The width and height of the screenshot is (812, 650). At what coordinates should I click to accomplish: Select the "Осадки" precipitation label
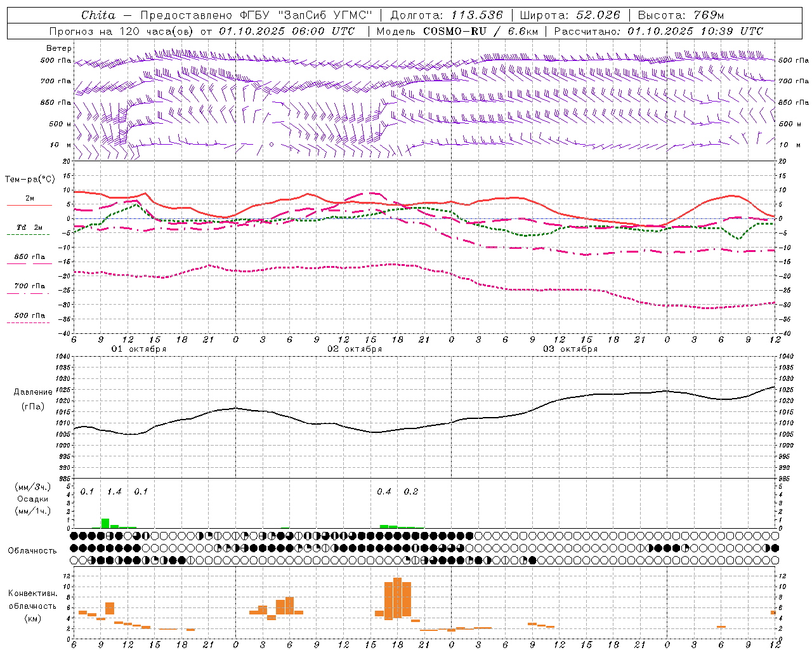pos(33,499)
